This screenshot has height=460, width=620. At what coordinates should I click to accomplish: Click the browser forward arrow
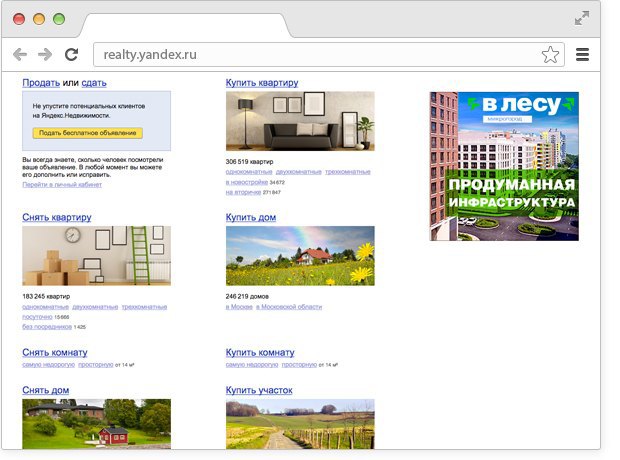(45, 55)
